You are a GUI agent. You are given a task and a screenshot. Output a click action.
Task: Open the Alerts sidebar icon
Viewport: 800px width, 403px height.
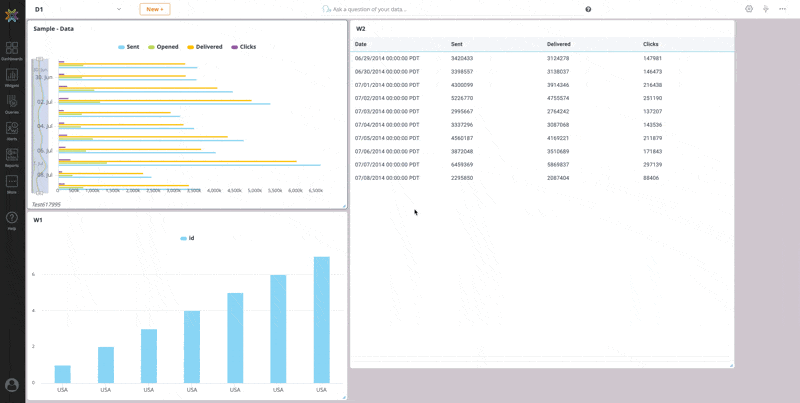tap(12, 130)
